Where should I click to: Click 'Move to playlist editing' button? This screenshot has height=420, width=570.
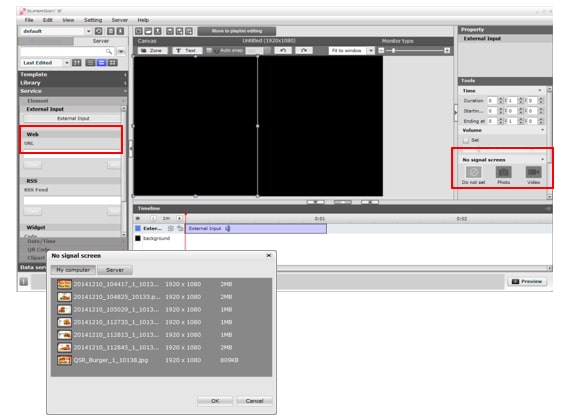click(237, 31)
